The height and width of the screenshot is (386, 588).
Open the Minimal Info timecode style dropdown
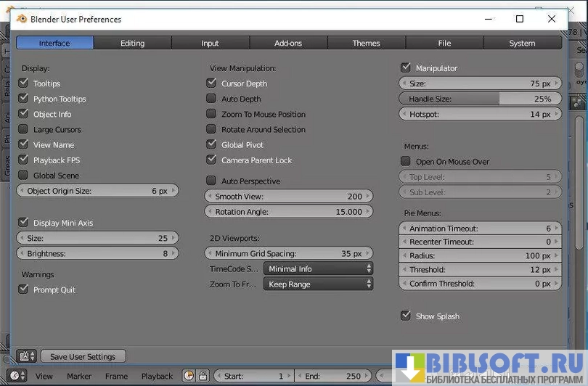(318, 268)
